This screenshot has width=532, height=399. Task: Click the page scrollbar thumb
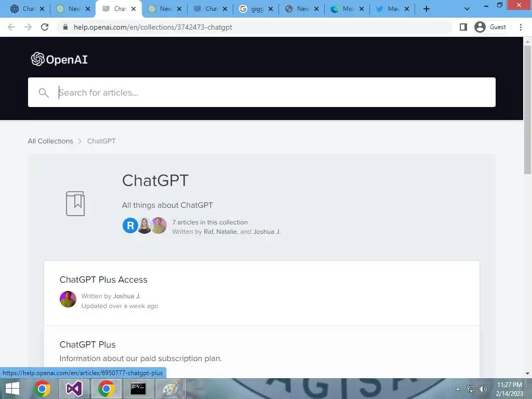coord(527,110)
